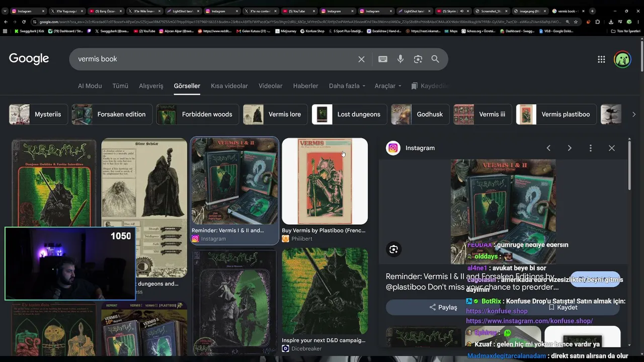This screenshot has width=644, height=362.
Task: Switch to the Videolar tab
Action: [x=270, y=86]
